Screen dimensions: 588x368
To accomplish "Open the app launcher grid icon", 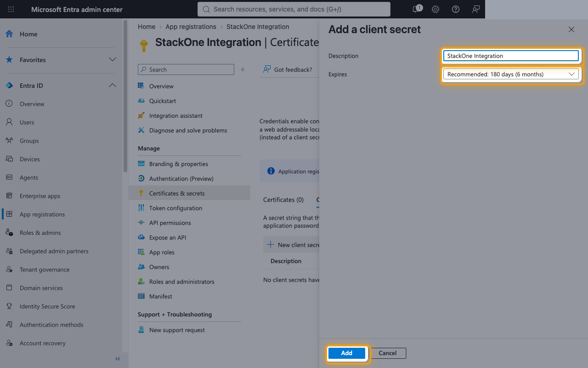I will [x=11, y=9].
